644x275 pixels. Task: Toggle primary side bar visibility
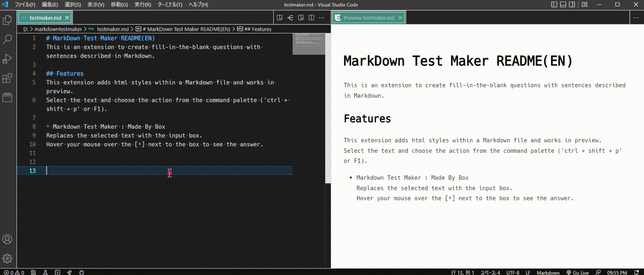554,4
